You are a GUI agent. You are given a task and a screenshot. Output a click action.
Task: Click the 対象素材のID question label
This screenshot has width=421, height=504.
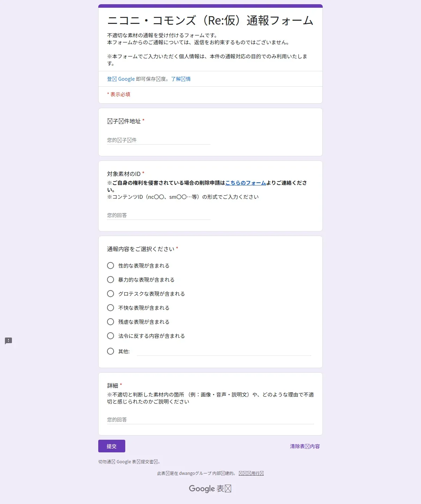[x=124, y=174]
